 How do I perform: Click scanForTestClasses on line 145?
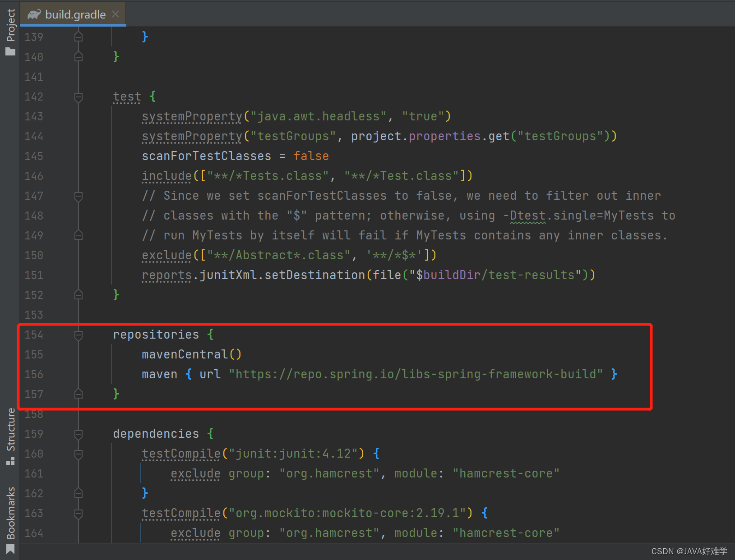(x=206, y=156)
